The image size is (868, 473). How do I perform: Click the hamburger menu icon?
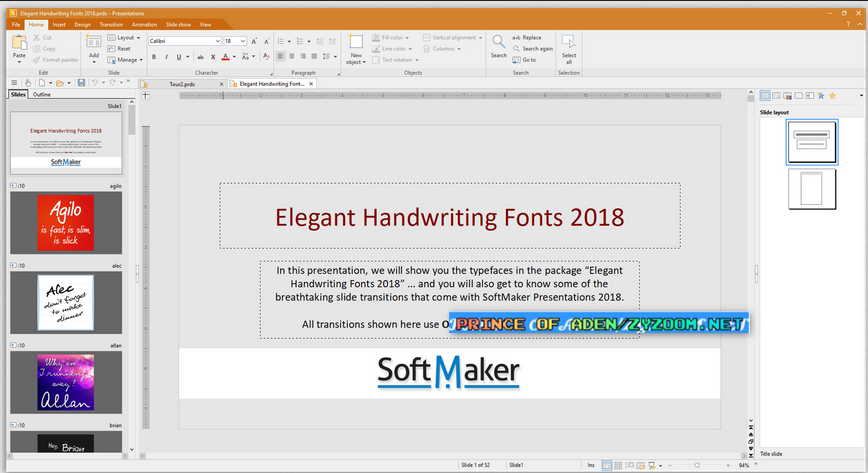coord(14,83)
